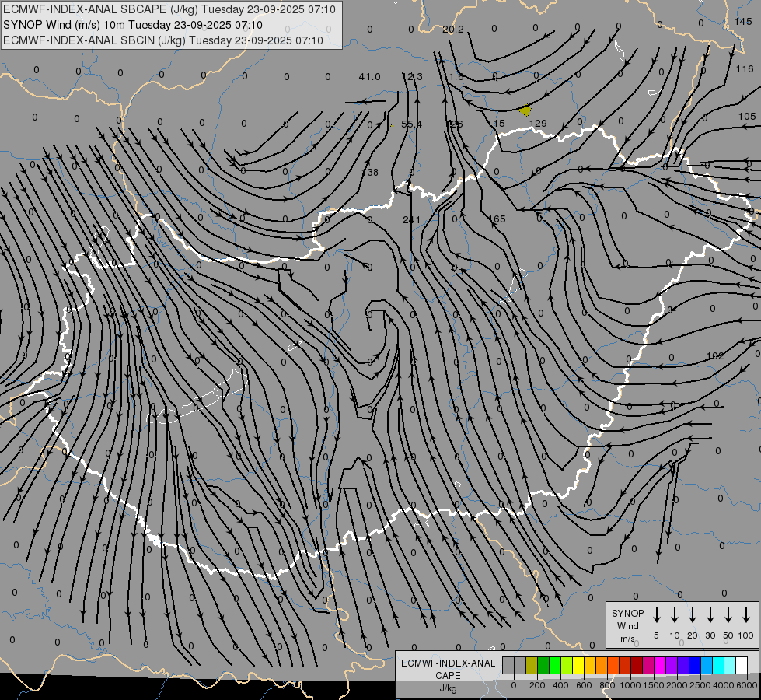
Task: Click the 102 CAPE value on map
Action: (x=715, y=356)
